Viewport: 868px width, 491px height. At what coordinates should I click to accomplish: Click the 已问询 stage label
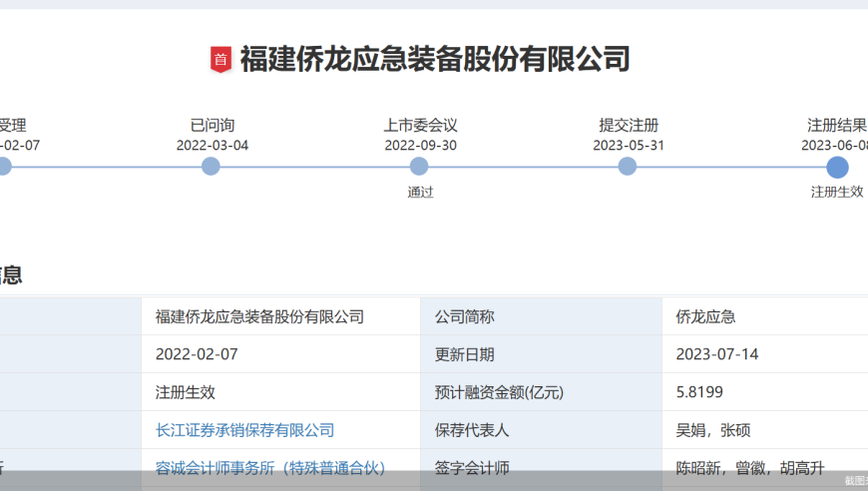point(213,126)
